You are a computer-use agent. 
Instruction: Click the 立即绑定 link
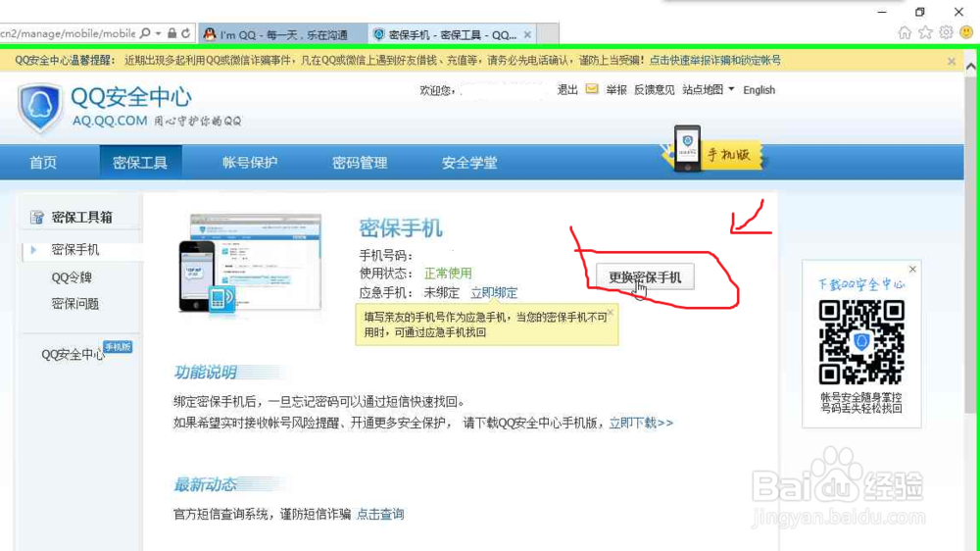[x=494, y=293]
